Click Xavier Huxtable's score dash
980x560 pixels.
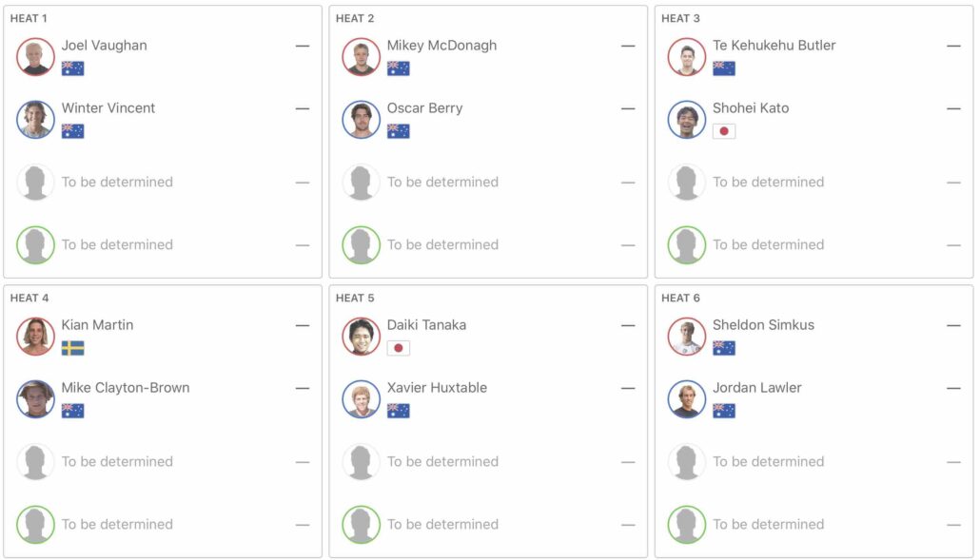point(628,388)
